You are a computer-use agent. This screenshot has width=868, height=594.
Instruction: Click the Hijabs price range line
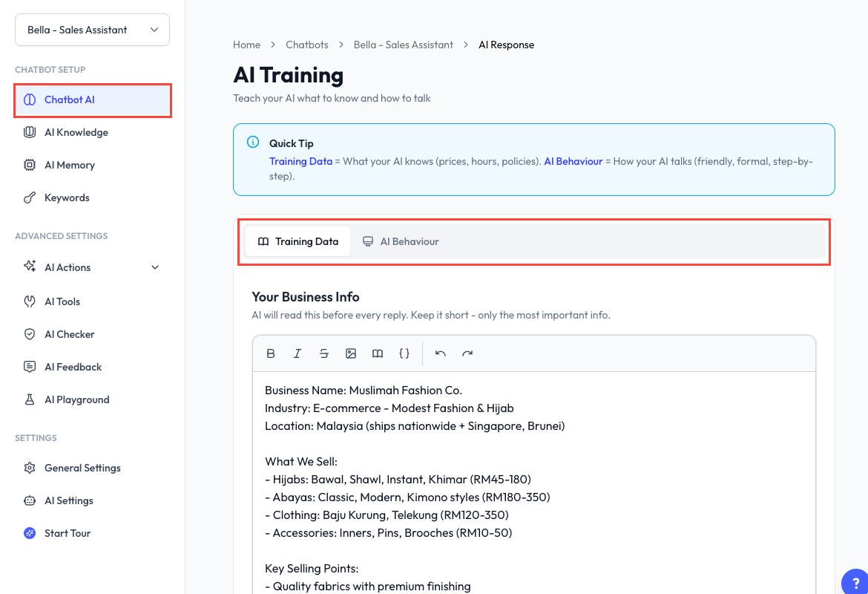coord(398,480)
